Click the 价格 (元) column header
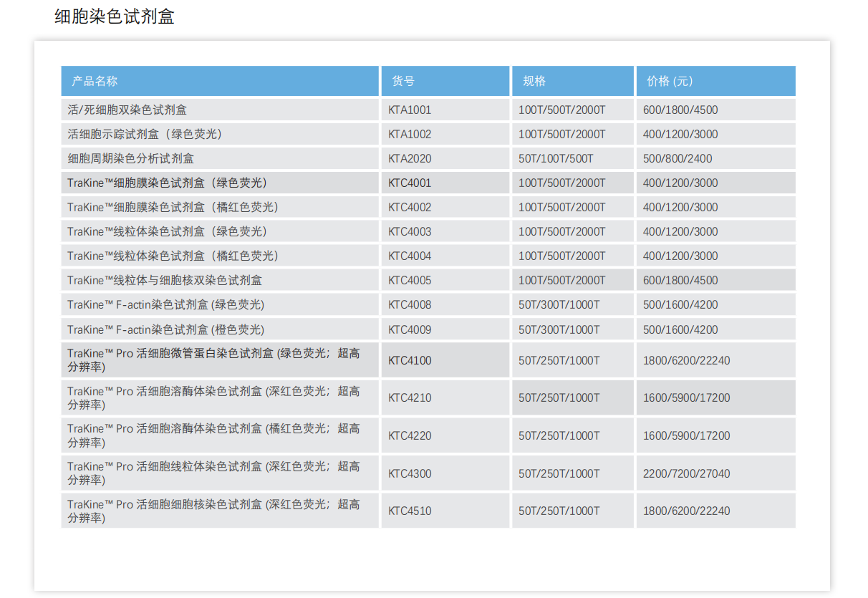The width and height of the screenshot is (868, 598). pos(670,81)
